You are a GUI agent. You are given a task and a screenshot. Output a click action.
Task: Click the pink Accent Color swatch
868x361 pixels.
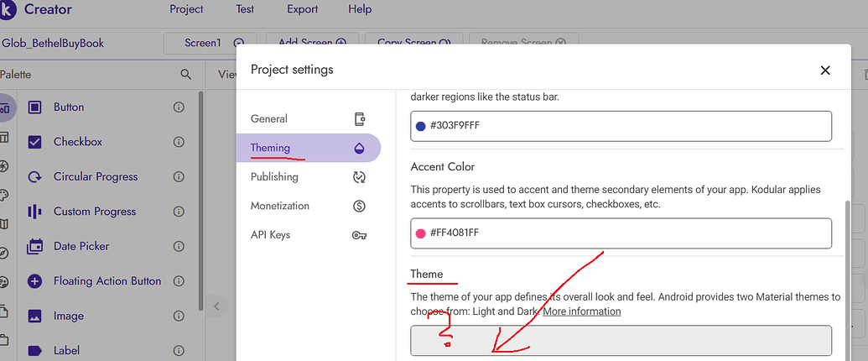tap(421, 233)
